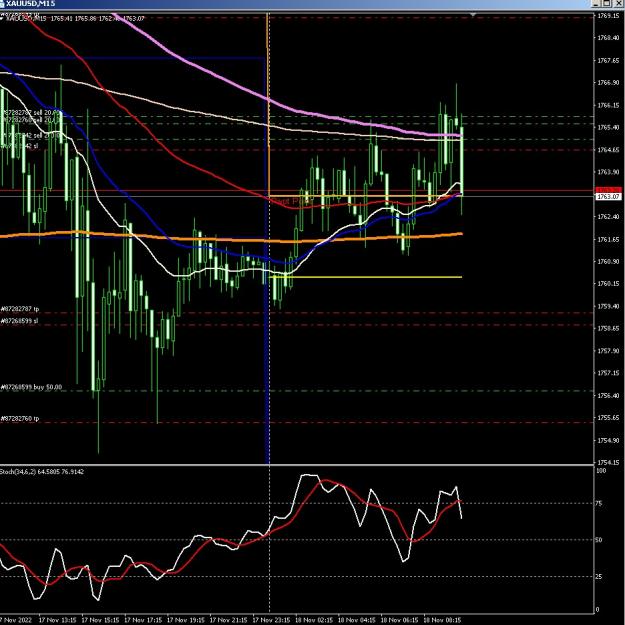Click the '17 Nov 21:15' time label
625x625 pixels.
[x=228, y=620]
